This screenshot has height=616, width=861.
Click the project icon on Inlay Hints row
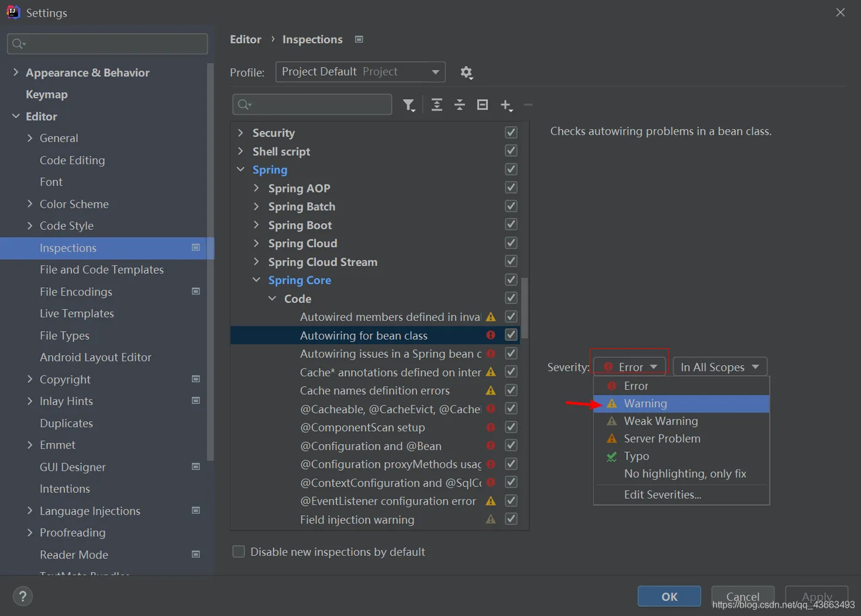pyautogui.click(x=196, y=401)
